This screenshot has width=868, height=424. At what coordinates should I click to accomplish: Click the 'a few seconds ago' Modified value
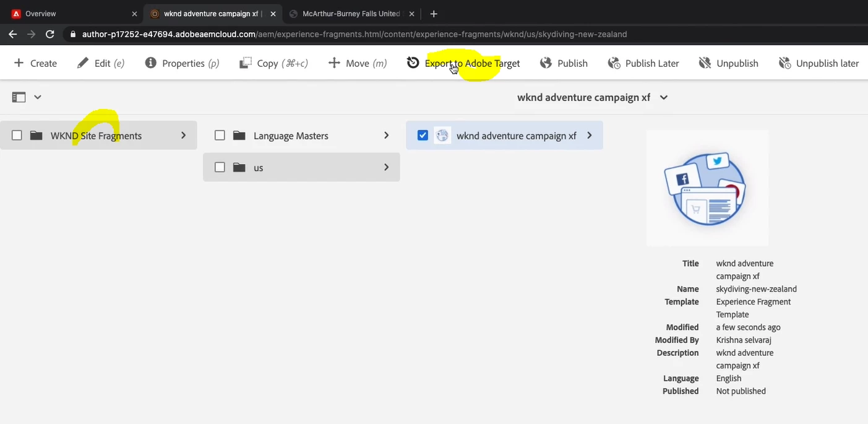pyautogui.click(x=748, y=327)
